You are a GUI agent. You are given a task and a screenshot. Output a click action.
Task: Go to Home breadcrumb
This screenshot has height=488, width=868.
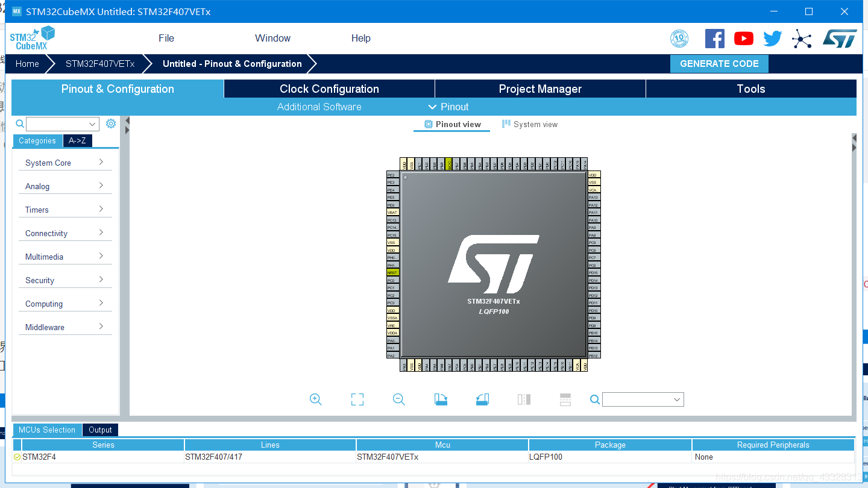point(27,63)
